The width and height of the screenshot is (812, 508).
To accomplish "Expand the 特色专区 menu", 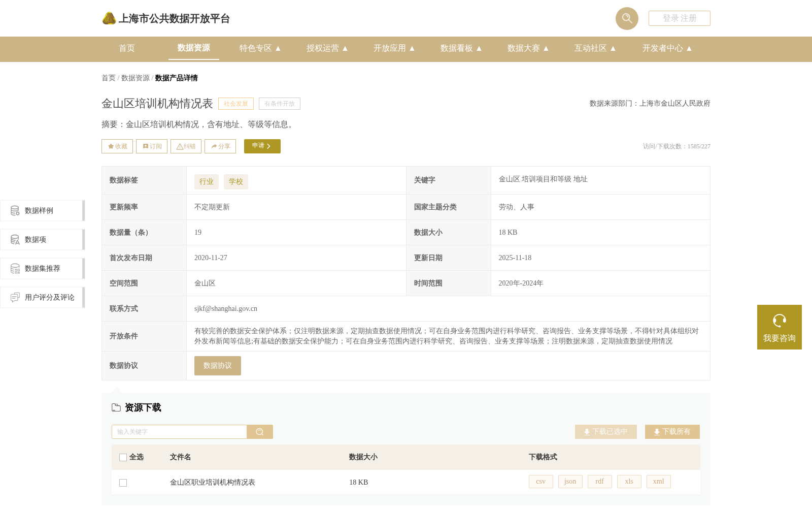I will pos(260,48).
